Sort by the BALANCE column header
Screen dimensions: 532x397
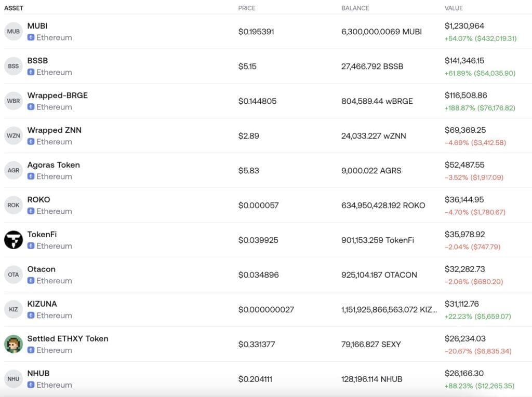pyautogui.click(x=355, y=8)
